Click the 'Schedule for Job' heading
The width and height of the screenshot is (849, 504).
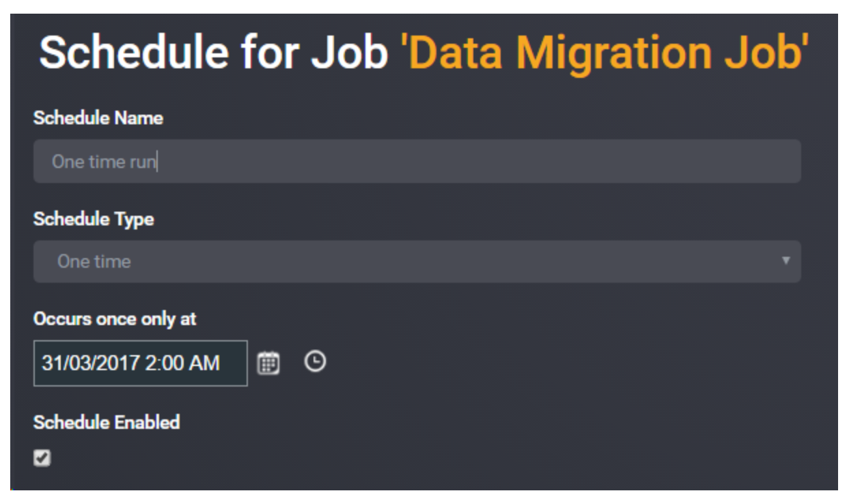pyautogui.click(x=214, y=52)
